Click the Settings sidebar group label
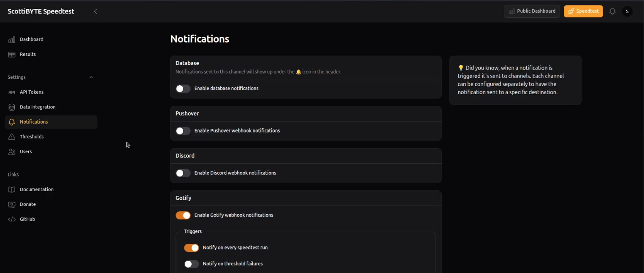 click(x=17, y=77)
